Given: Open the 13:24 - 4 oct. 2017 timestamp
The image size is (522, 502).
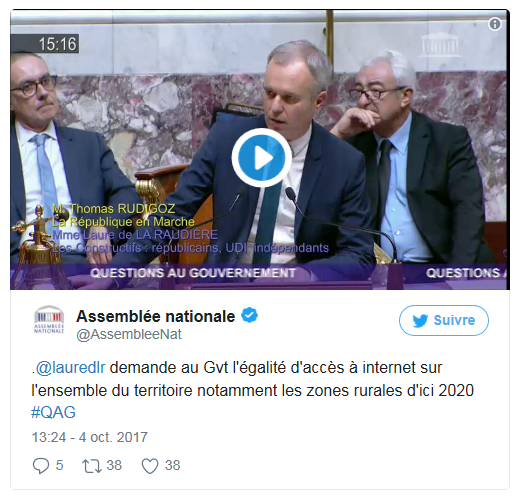Looking at the screenshot, I should pos(89,437).
